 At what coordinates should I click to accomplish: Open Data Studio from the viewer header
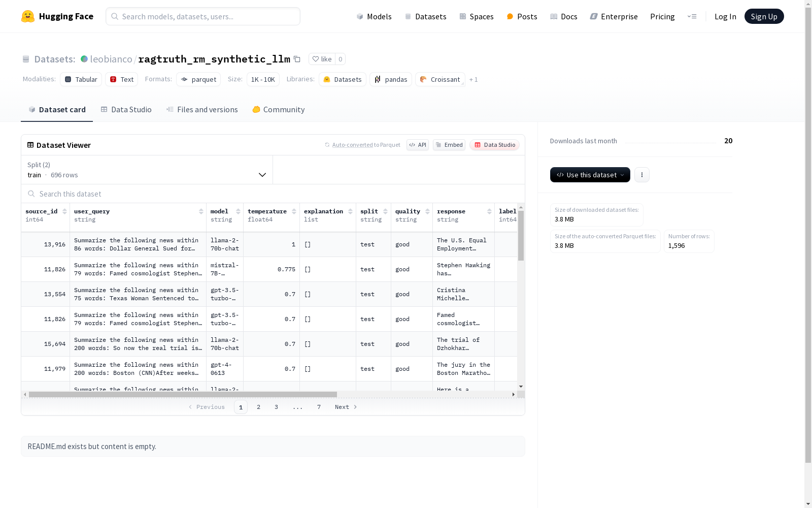point(494,145)
